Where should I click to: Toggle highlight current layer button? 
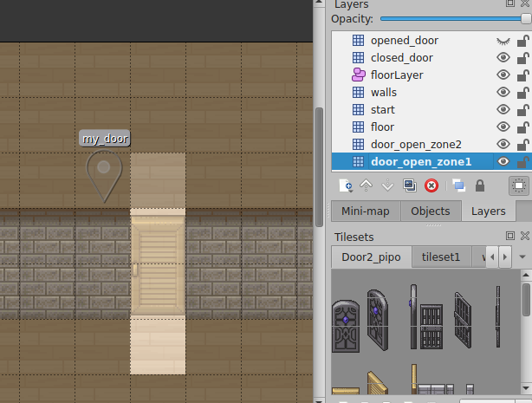click(x=517, y=185)
